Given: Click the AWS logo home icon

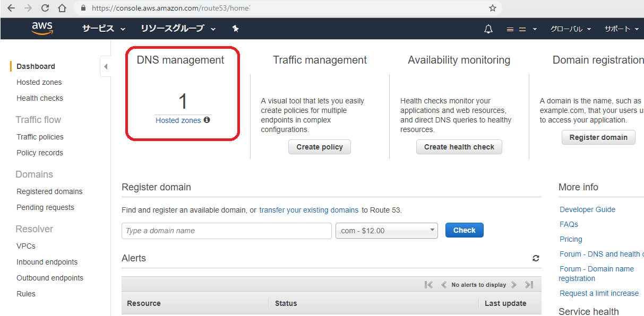Looking at the screenshot, I should pos(42,29).
